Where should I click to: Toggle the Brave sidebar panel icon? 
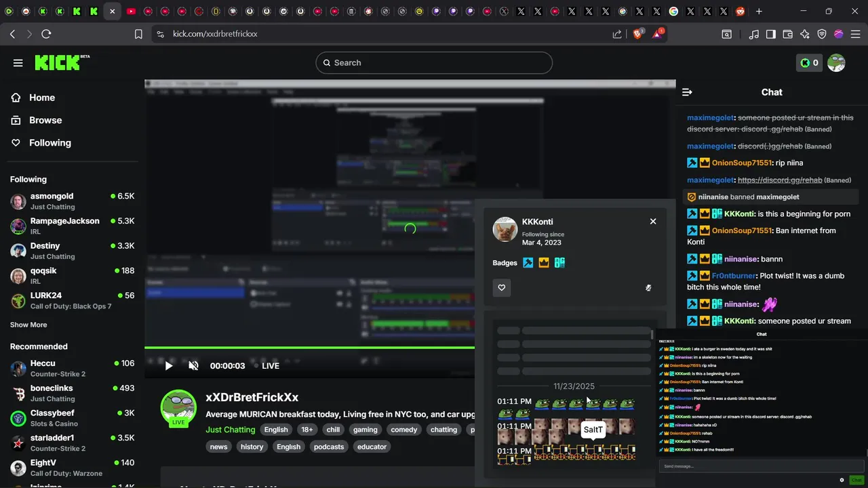tap(771, 34)
